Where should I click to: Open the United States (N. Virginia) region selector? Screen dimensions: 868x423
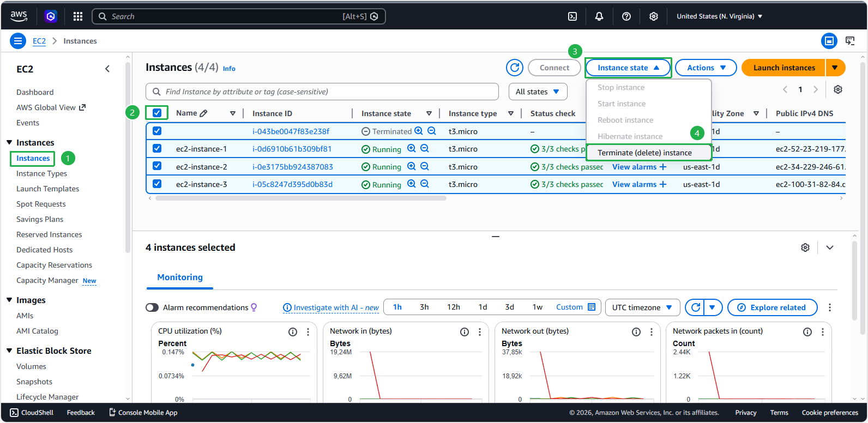tap(720, 16)
